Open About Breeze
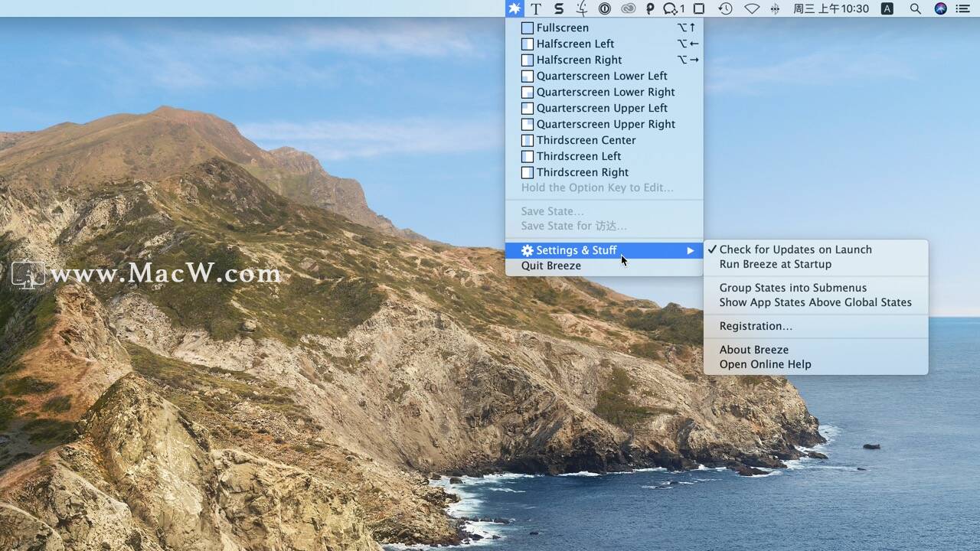The height and width of the screenshot is (551, 980). (815, 350)
